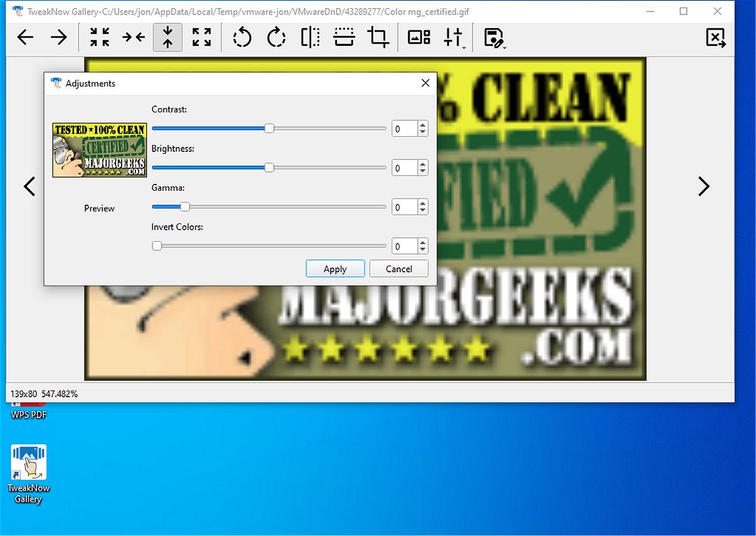This screenshot has width=756, height=536.
Task: Click the Contrast value field
Action: pyautogui.click(x=405, y=129)
